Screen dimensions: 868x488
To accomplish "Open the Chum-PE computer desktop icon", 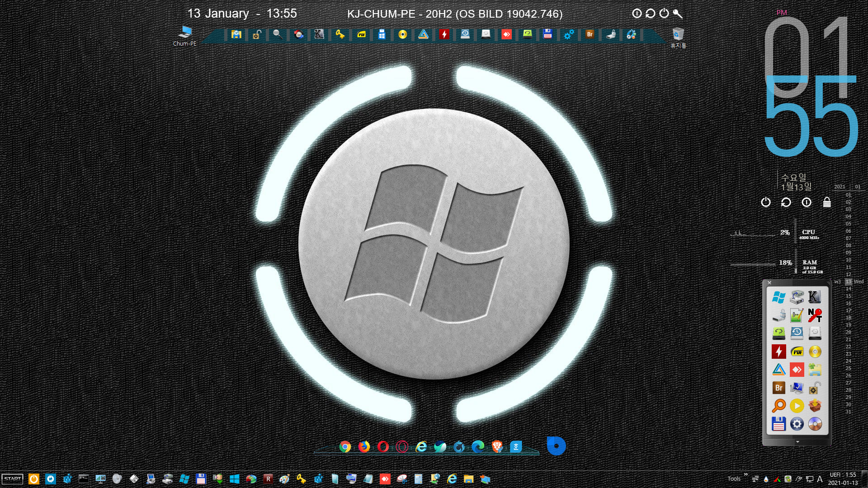I will click(184, 36).
